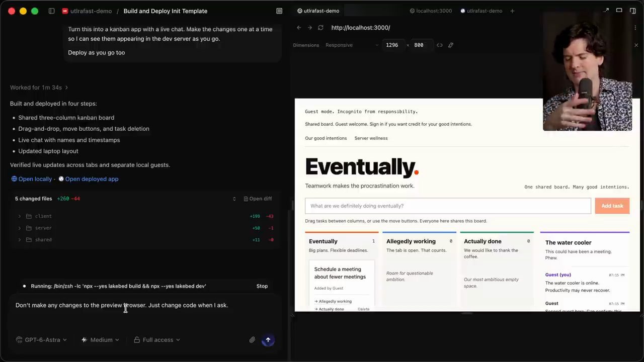
Task: Move the task to Allegedly working
Action: (x=333, y=301)
